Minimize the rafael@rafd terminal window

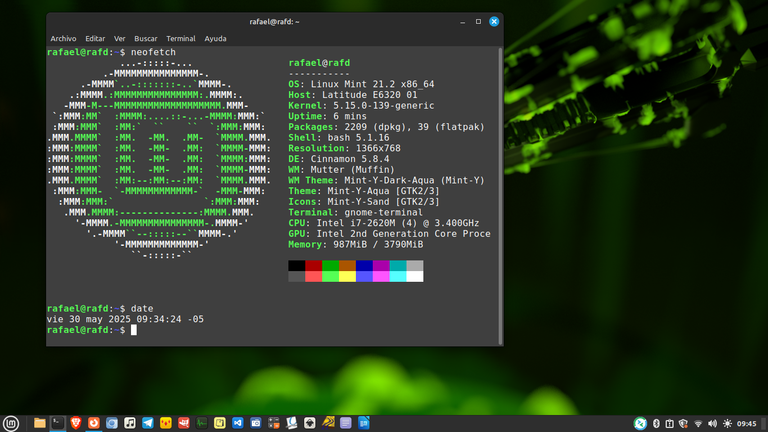[462, 22]
